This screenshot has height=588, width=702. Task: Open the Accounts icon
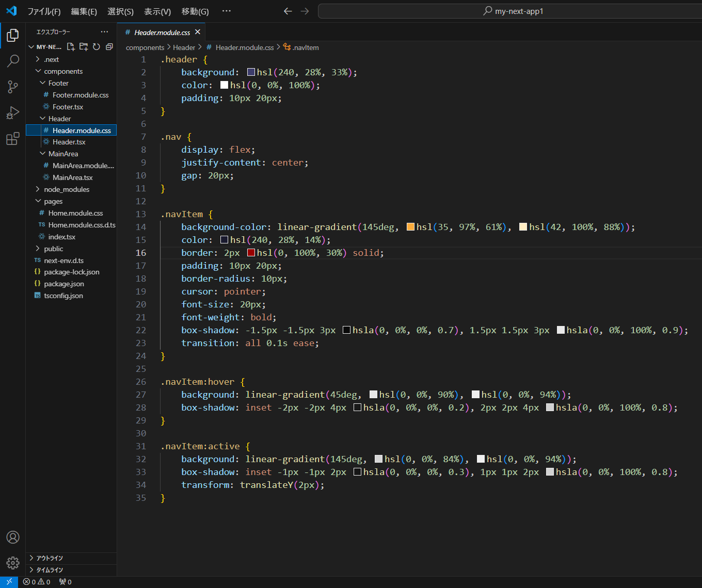[13, 537]
